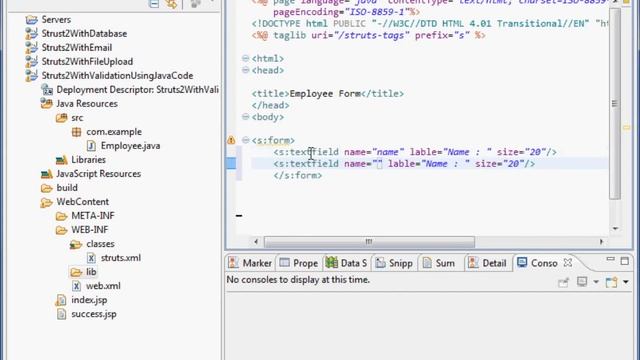Collapse the s:form tag fold marker
Image resolution: width=640 pixels, height=360 pixels.
click(245, 140)
